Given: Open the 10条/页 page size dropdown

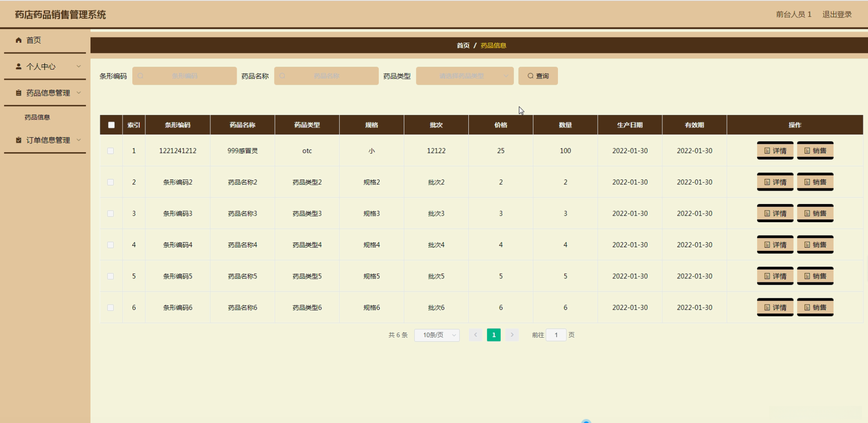Looking at the screenshot, I should [437, 335].
